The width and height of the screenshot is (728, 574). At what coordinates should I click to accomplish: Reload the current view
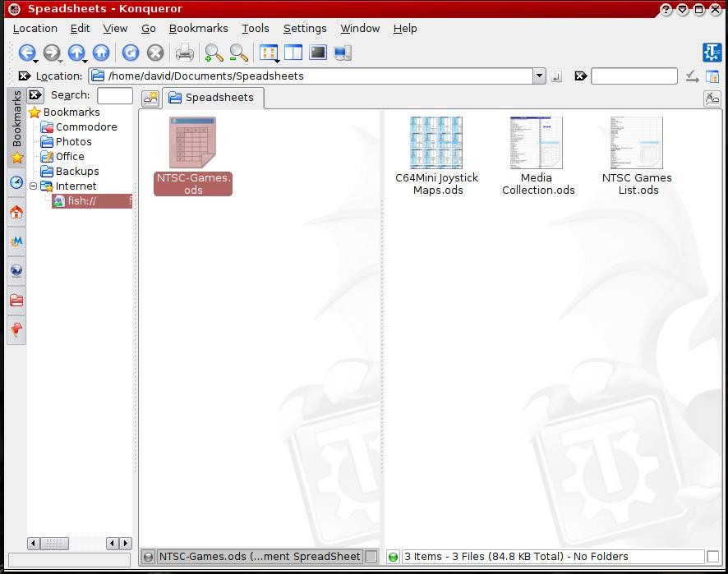tap(131, 53)
